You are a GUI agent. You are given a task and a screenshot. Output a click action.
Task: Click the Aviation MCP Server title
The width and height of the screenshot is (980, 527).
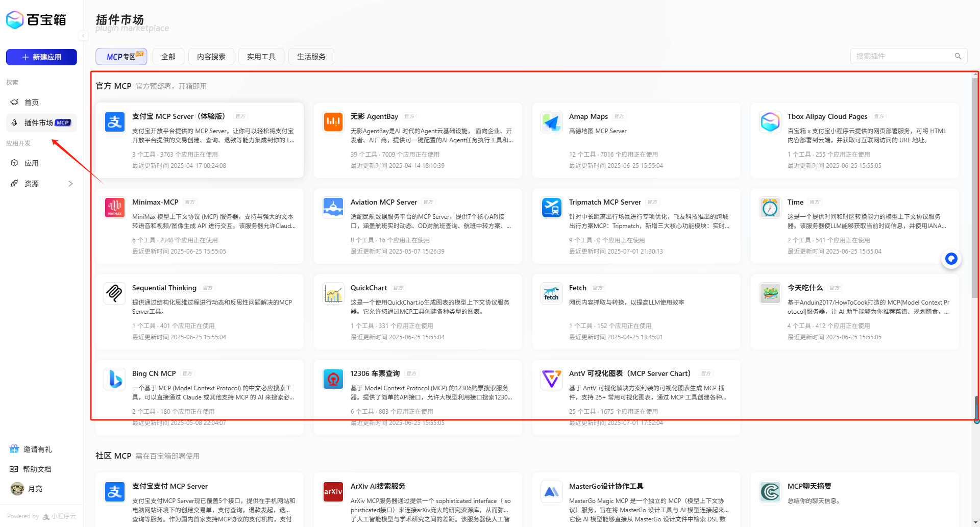384,203
